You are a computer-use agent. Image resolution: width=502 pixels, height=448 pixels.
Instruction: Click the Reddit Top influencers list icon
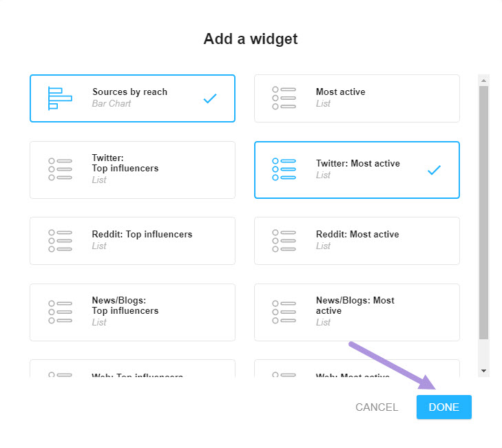click(x=60, y=241)
